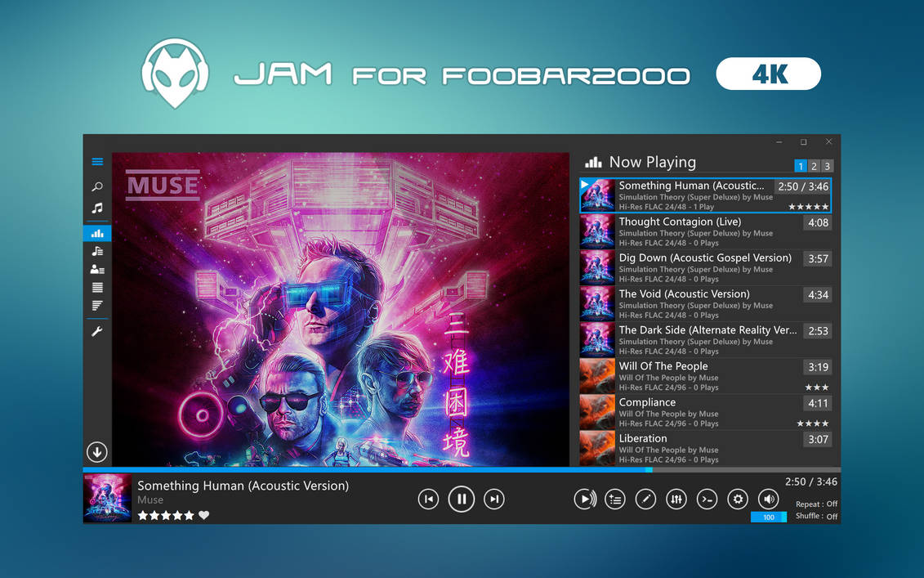The image size is (924, 578).
Task: Click the pencil edit icon in toolbar
Action: pos(645,499)
